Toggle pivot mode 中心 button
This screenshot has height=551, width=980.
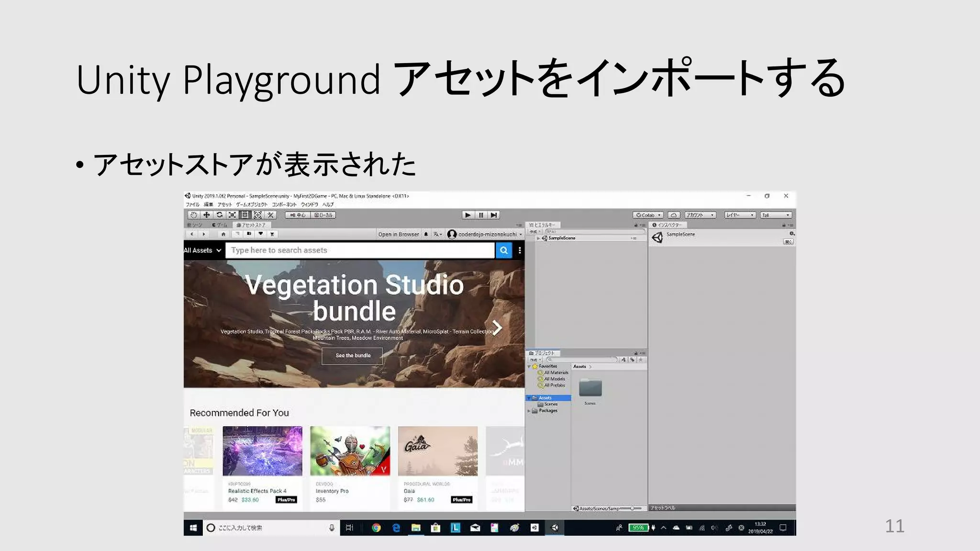pos(298,215)
